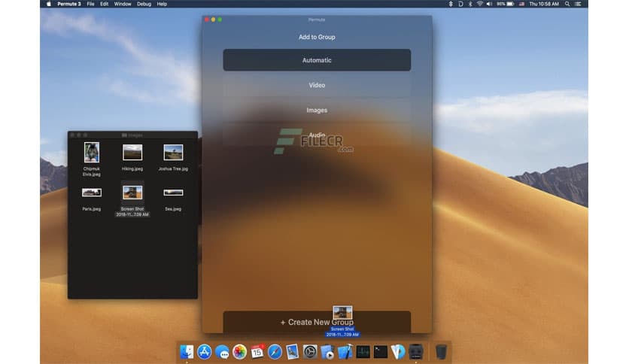Open Activity Monitor in the Dock
Viewport: 629px width, 364px height.
point(363,352)
